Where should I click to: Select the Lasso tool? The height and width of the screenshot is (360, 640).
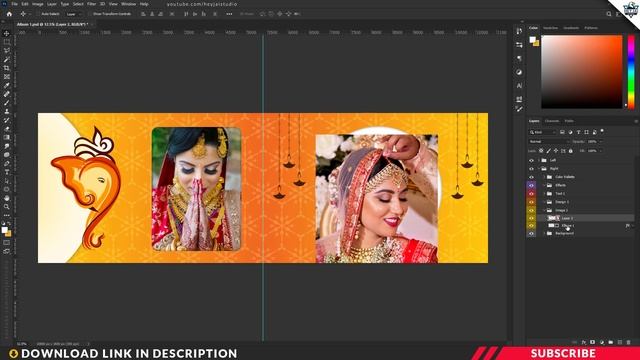(7, 51)
